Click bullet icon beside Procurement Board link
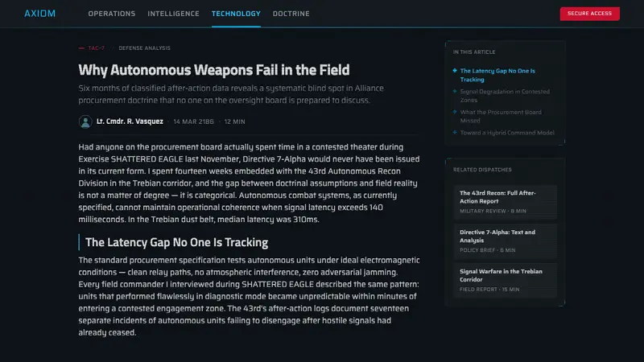Viewport: 644px width, 362px height. click(455, 112)
